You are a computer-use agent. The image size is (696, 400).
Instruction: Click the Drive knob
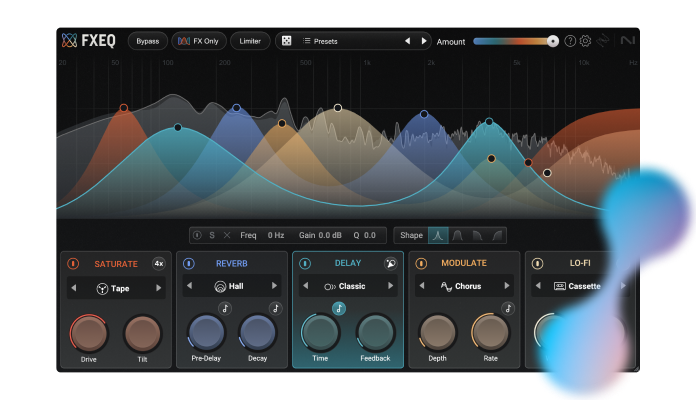(89, 334)
